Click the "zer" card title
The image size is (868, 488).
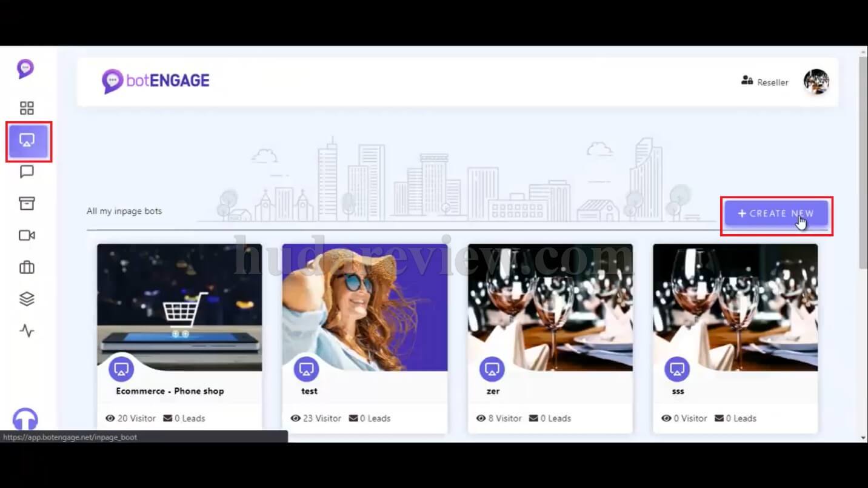[x=493, y=391]
